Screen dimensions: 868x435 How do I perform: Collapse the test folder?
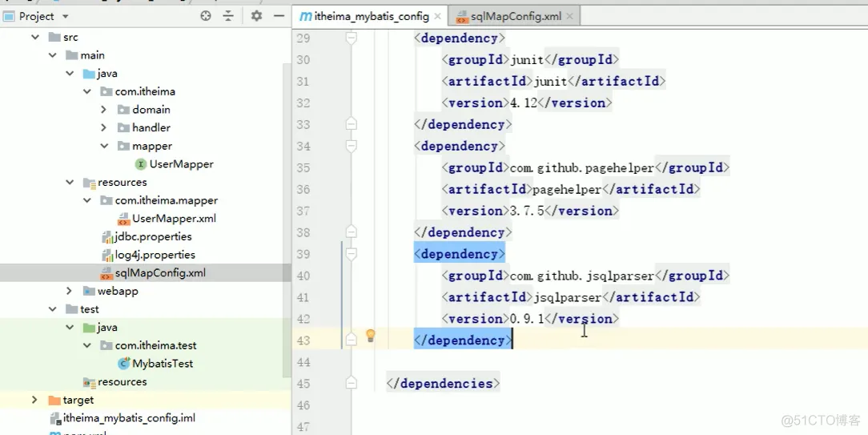[53, 309]
